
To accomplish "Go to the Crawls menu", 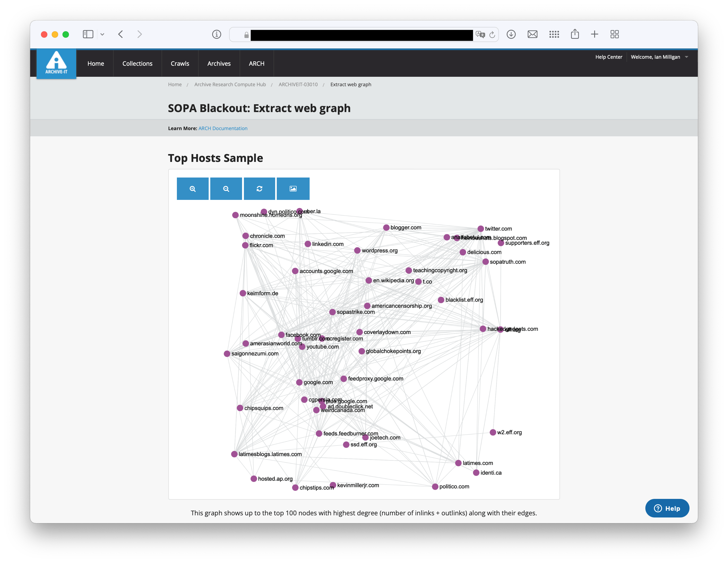I will click(180, 63).
